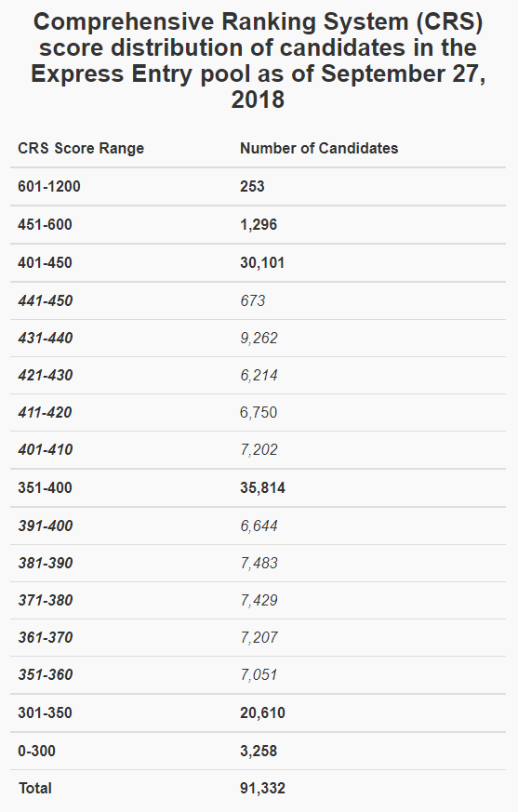Select the 601-1200 score range row
Screen dimensions: 518x812
tap(258, 186)
